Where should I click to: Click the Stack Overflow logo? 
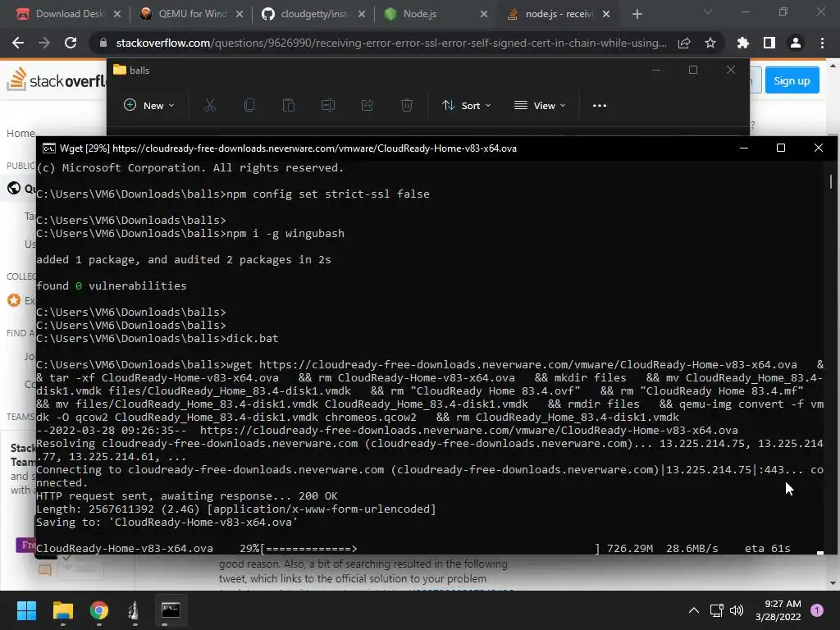(56, 80)
